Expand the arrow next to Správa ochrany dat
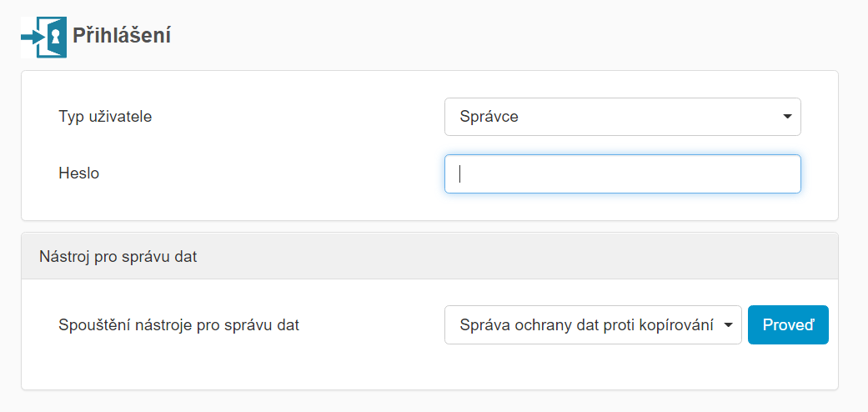This screenshot has width=868, height=412. point(729,325)
